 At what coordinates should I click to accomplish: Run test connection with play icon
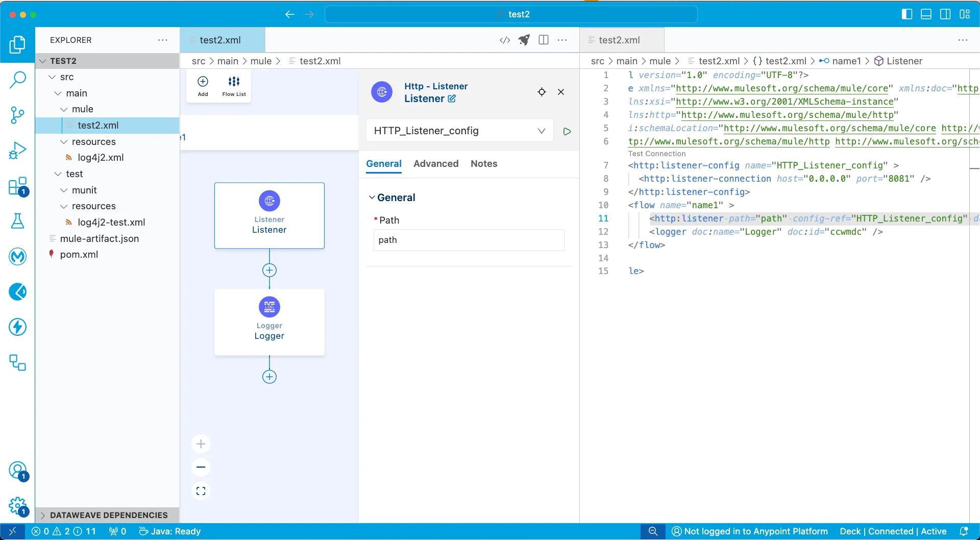tap(567, 131)
